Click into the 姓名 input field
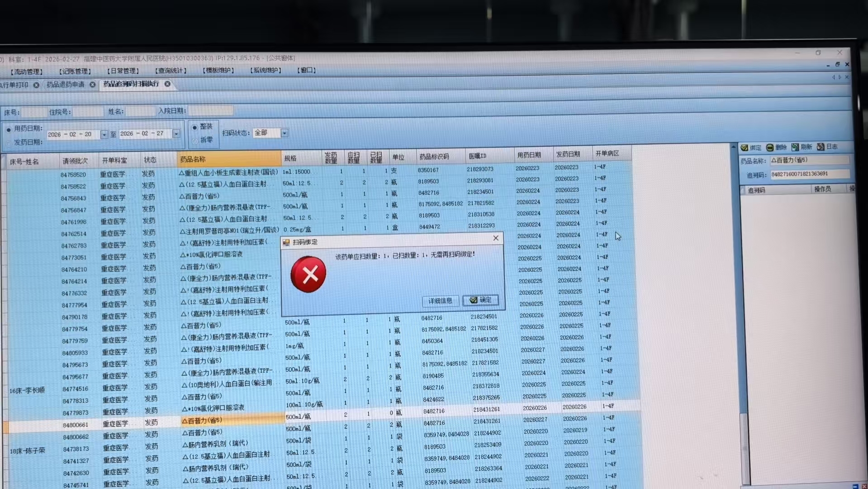868x489 pixels. (140, 111)
